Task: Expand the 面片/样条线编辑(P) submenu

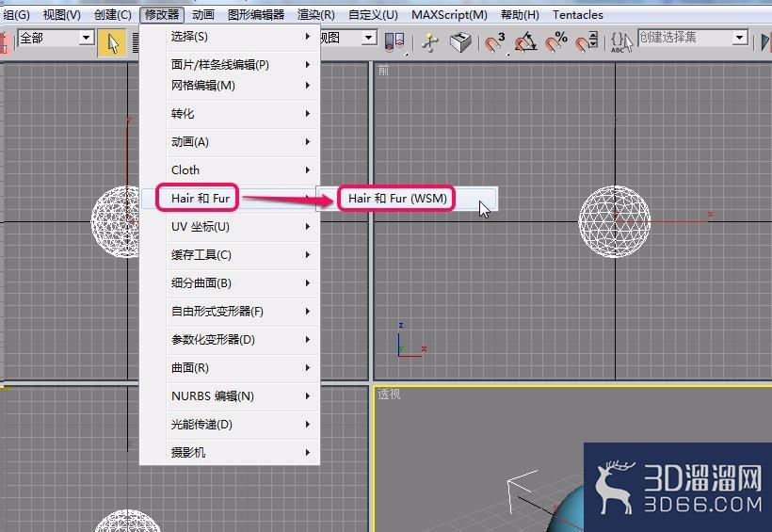Action: 230,65
